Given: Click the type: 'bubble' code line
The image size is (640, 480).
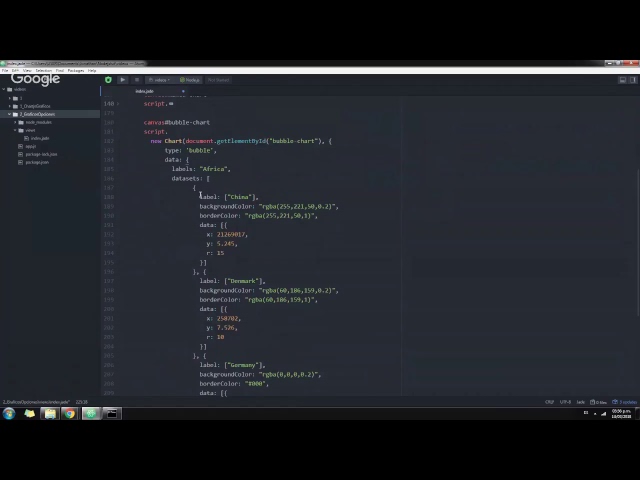Looking at the screenshot, I should [x=191, y=150].
